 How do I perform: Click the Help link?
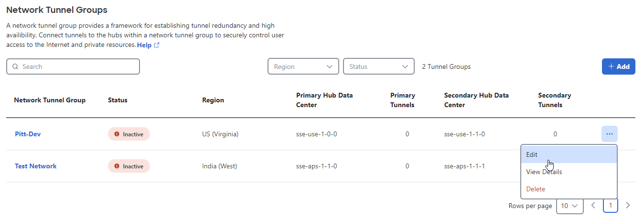point(144,45)
